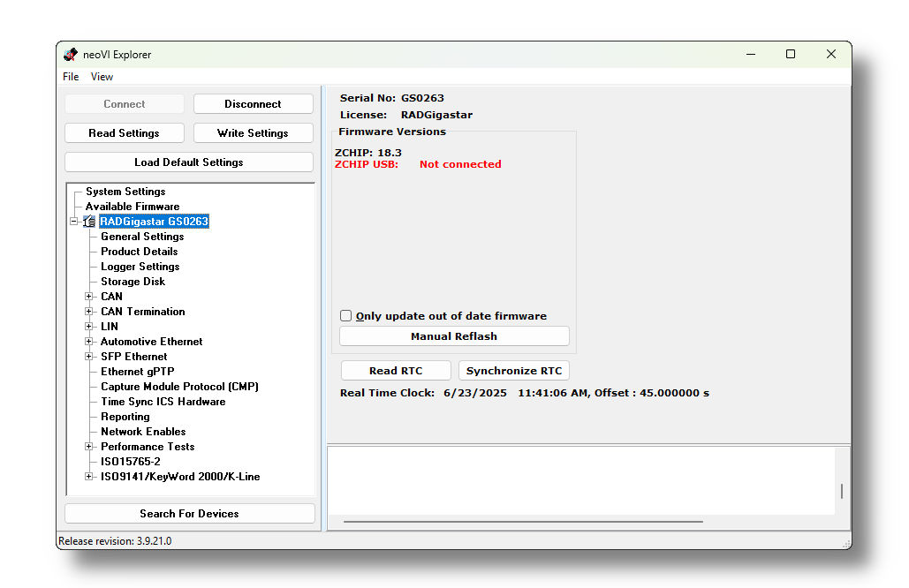Click the log area horizontal scrollbar
This screenshot has height=588, width=909.
tap(523, 522)
